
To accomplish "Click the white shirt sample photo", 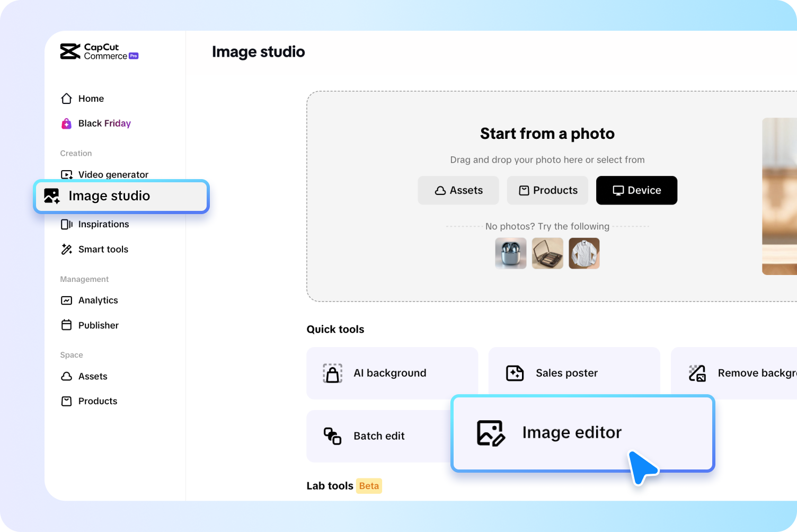I will click(x=584, y=253).
